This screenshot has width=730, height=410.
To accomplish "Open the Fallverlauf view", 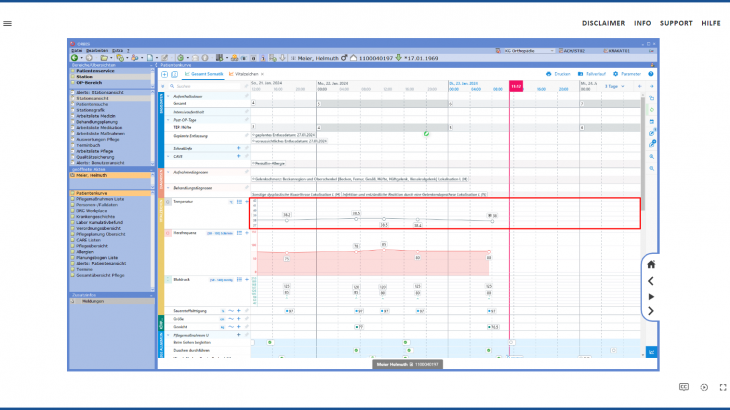I will tap(592, 74).
